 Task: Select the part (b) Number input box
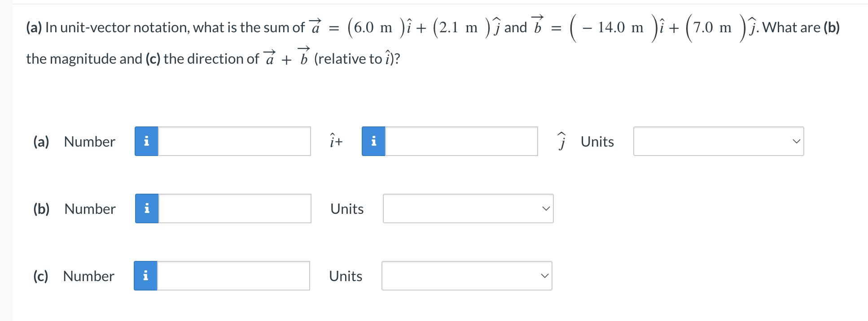click(233, 208)
